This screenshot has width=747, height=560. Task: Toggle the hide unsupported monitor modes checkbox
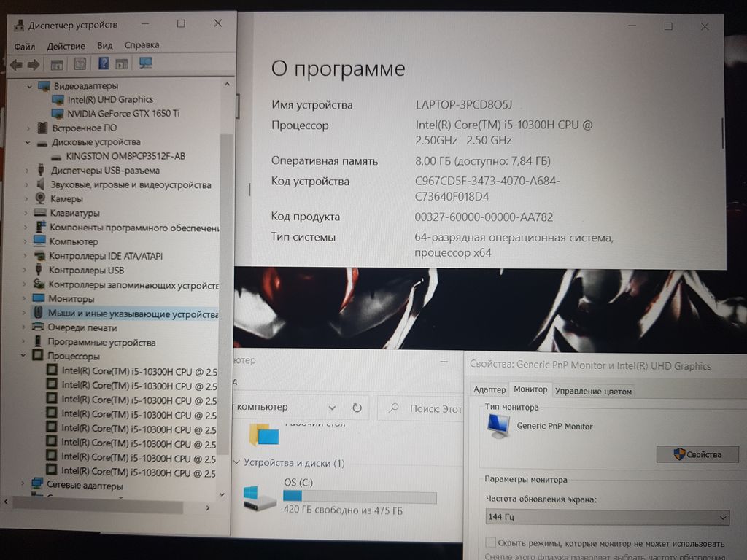click(x=491, y=543)
